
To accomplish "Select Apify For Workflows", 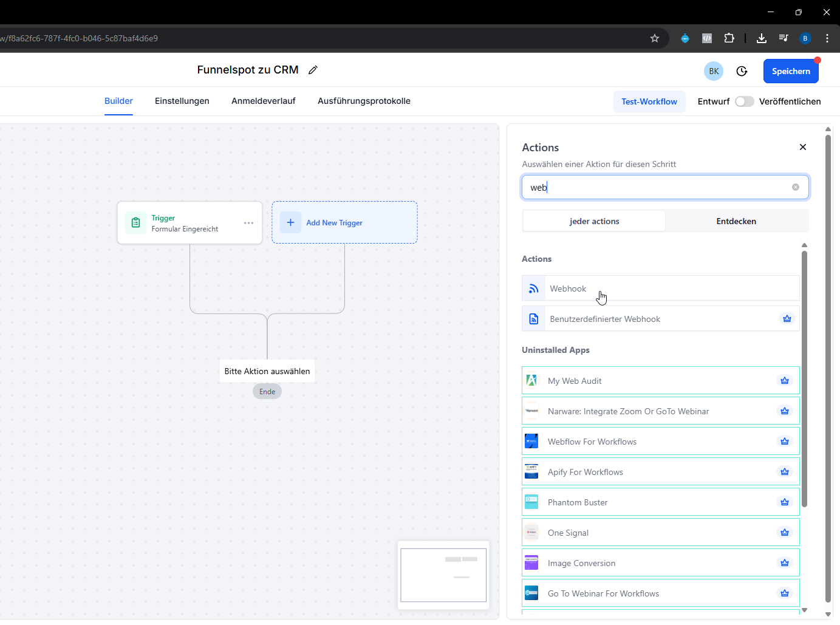I will (661, 472).
